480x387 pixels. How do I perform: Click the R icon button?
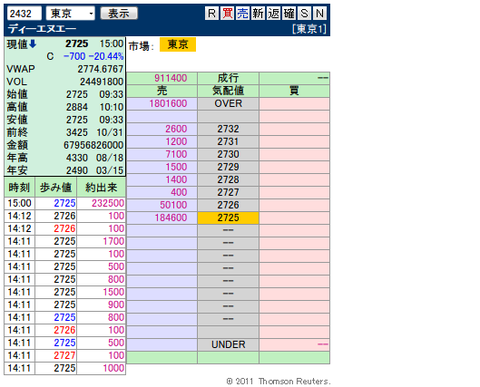[211, 13]
